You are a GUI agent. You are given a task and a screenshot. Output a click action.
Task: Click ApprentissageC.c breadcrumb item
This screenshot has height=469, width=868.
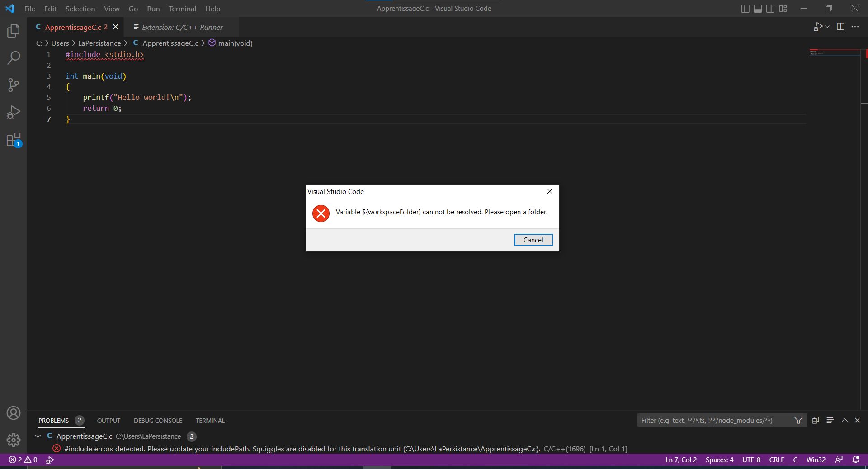(166, 43)
